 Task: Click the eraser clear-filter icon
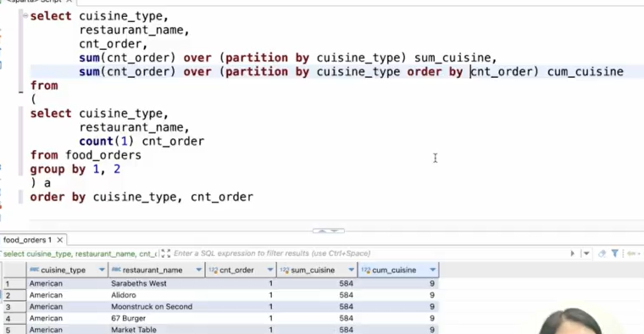(602, 253)
